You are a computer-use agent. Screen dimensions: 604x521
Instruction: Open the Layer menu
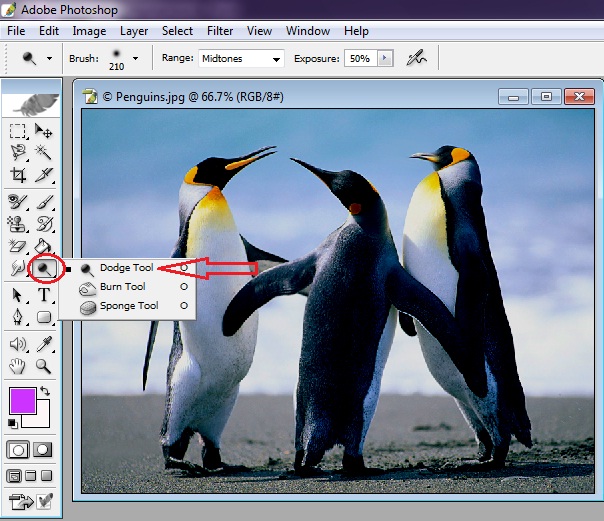(x=134, y=31)
